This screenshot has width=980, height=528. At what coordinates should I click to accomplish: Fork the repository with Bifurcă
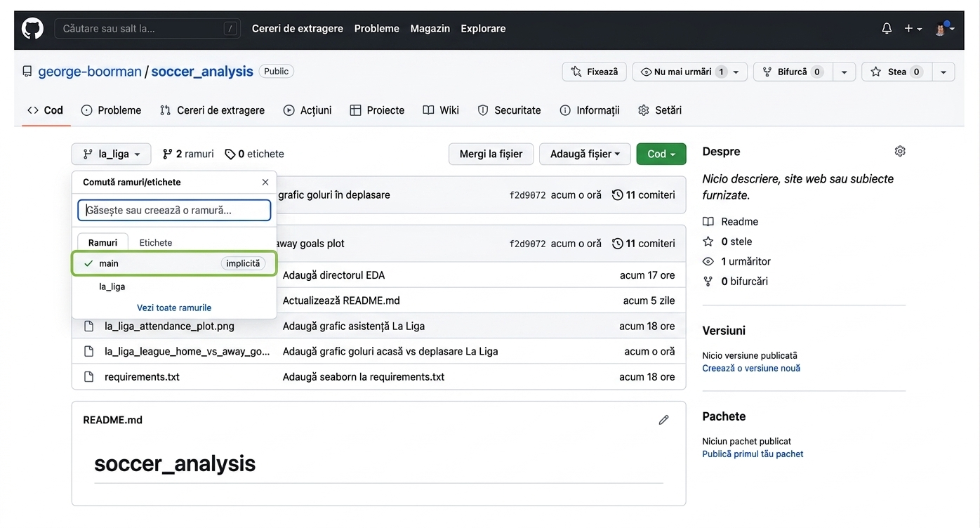(793, 72)
